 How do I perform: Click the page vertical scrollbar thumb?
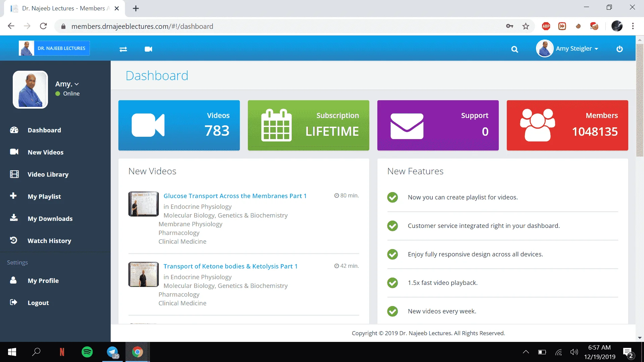[640, 100]
